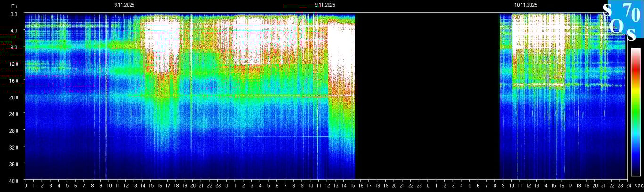Viewport: 644px width, 192px height.
Task: Click the 36.0 frequency axis label
Action: (14, 164)
